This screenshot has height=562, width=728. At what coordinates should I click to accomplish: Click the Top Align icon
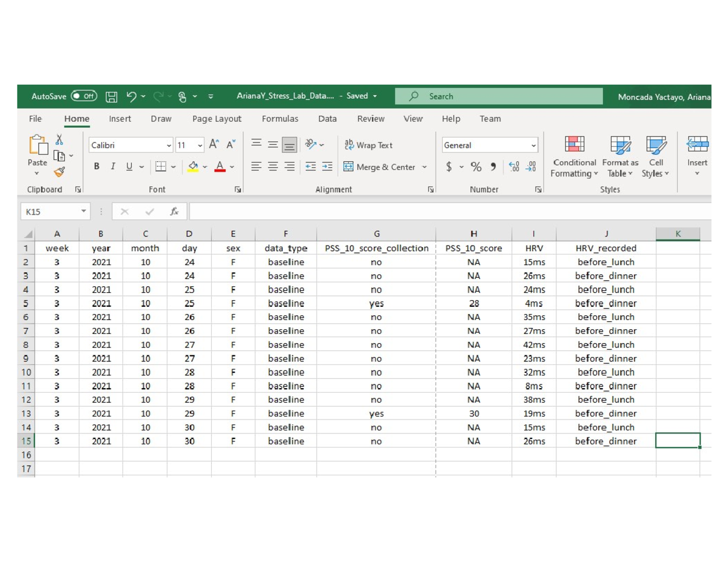(x=256, y=144)
